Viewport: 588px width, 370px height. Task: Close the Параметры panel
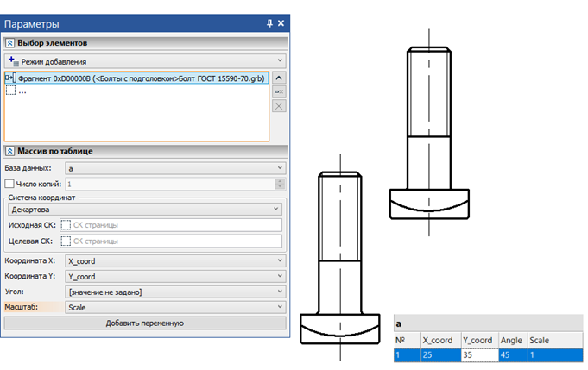pyautogui.click(x=281, y=23)
